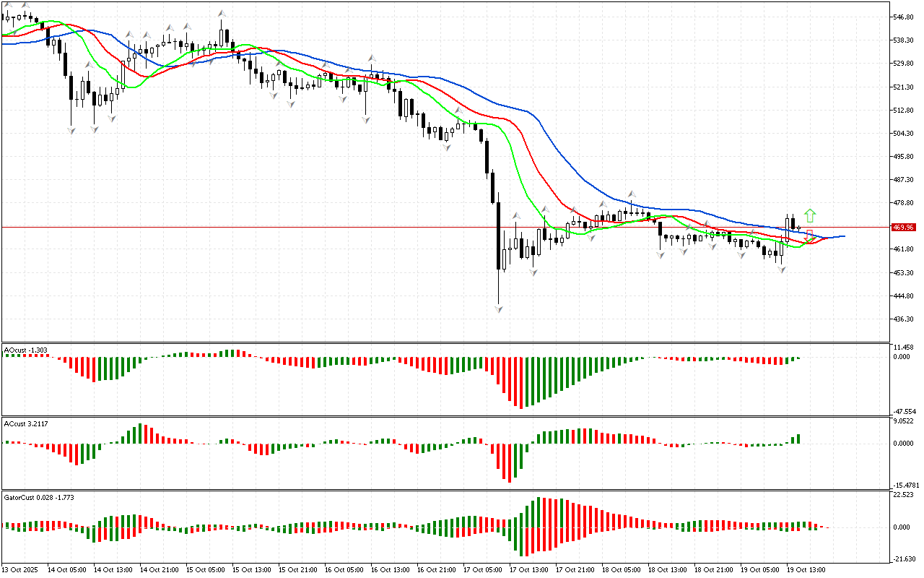Select the tallest green bar in ACcust window

pos(141,433)
